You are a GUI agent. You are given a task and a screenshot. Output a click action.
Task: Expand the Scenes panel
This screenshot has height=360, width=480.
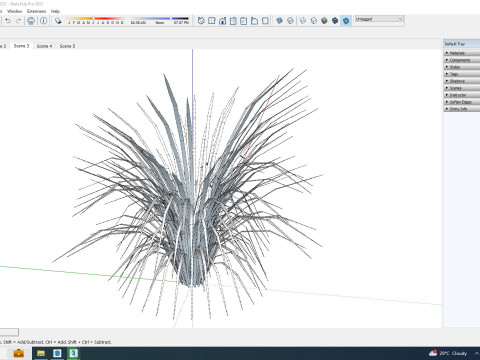462,88
